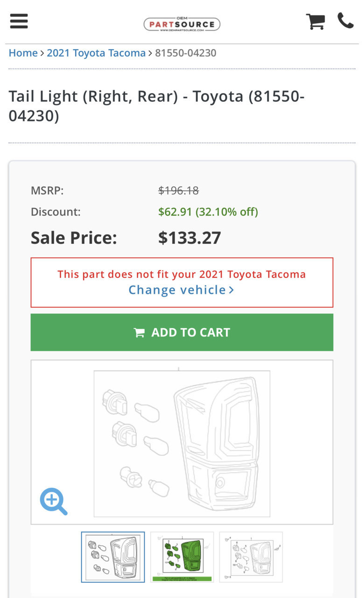Click the green discount amount text
364x598 pixels.
[x=208, y=212]
